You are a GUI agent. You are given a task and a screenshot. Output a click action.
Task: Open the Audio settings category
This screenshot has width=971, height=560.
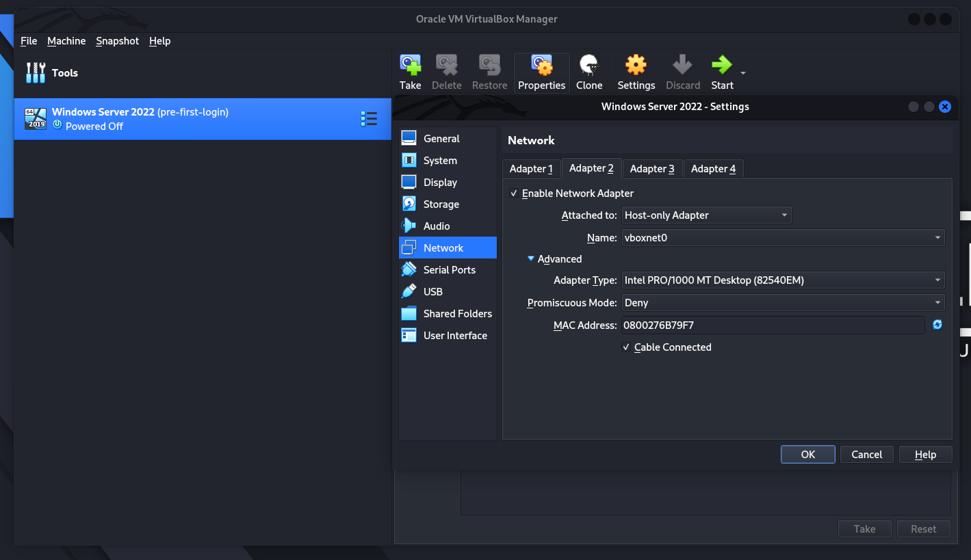(x=448, y=226)
